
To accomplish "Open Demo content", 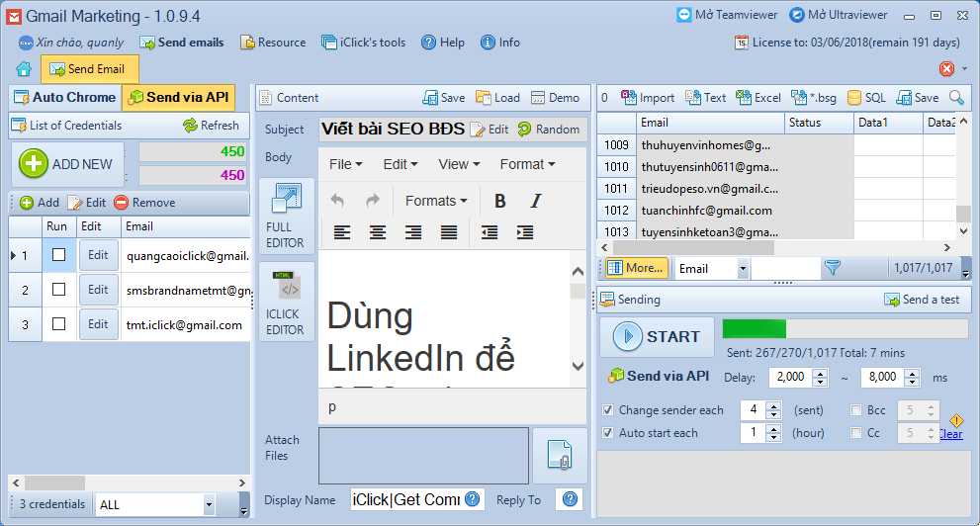I will pyautogui.click(x=555, y=98).
